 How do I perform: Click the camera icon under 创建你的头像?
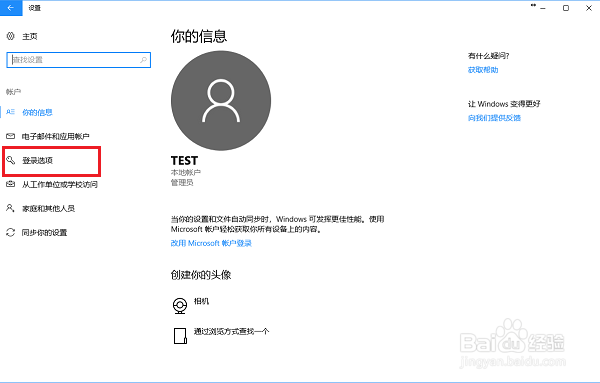(180, 306)
